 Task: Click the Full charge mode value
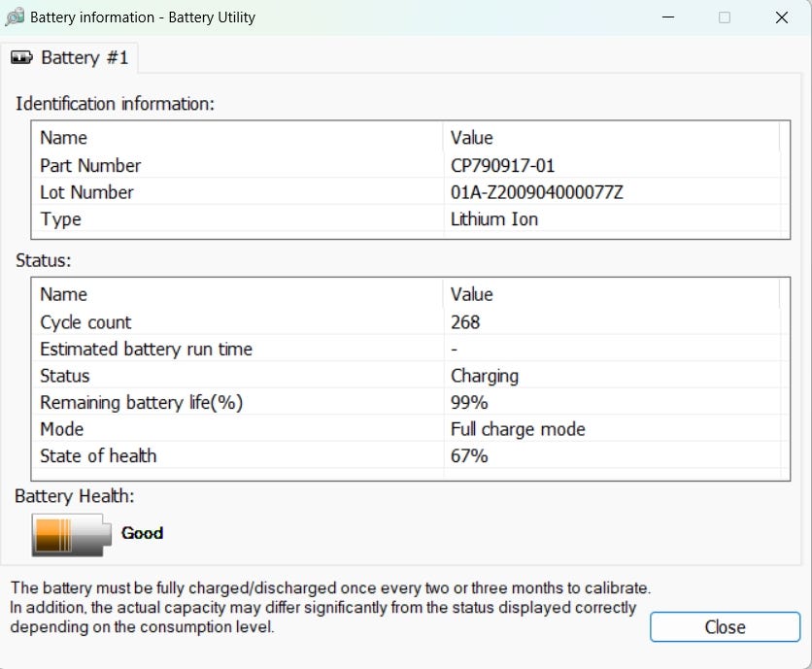pos(518,429)
